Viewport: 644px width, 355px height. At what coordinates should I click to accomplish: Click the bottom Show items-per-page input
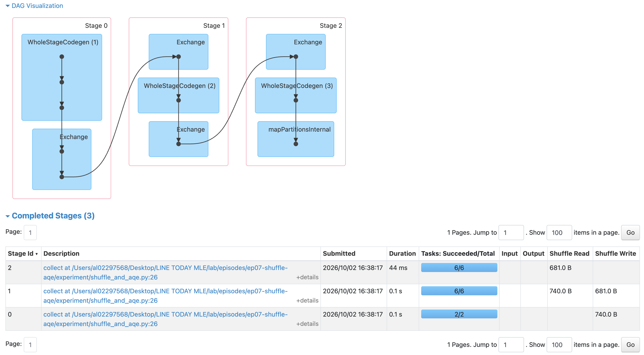tap(559, 345)
